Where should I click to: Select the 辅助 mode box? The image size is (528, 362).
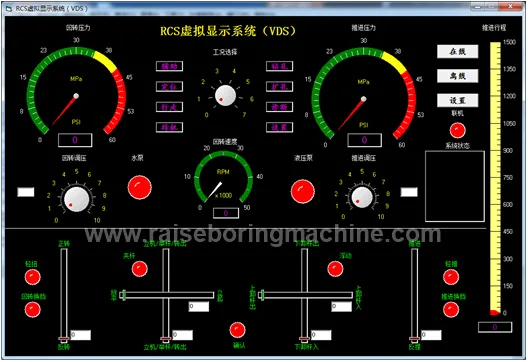coord(169,66)
